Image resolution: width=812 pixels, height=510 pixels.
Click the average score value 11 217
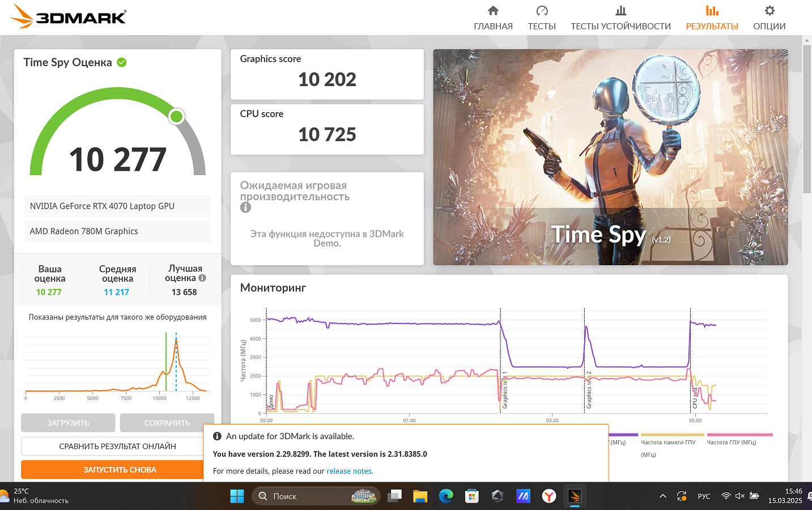click(x=117, y=292)
